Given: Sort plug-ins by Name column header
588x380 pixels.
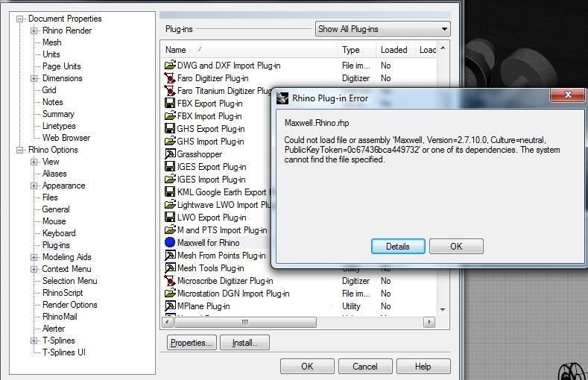Looking at the screenshot, I should [x=250, y=49].
